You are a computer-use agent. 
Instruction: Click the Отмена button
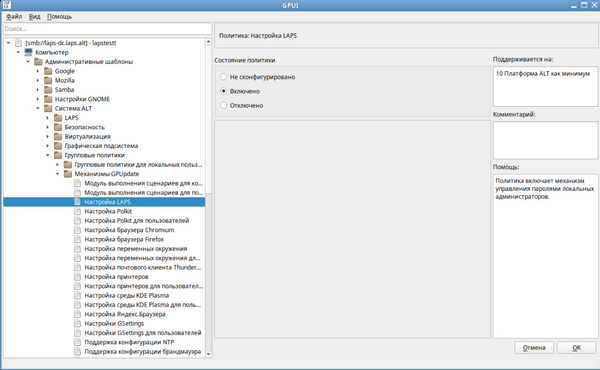click(534, 347)
